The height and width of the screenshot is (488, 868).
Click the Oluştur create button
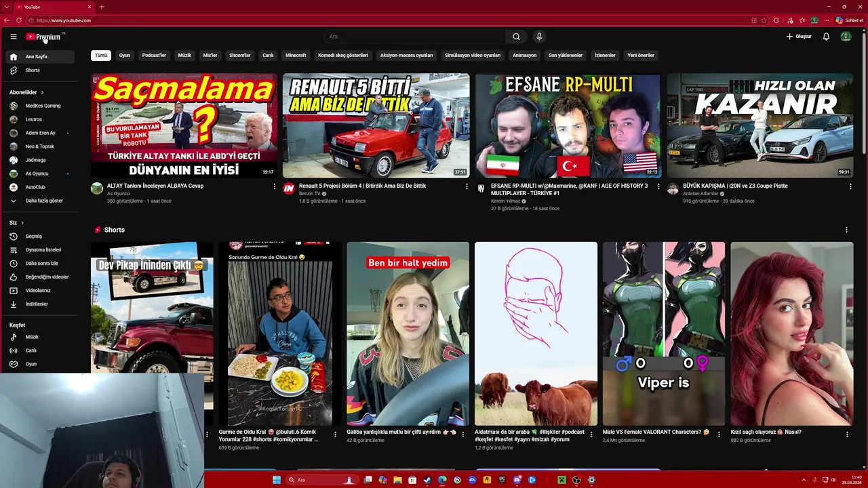pyautogui.click(x=799, y=37)
